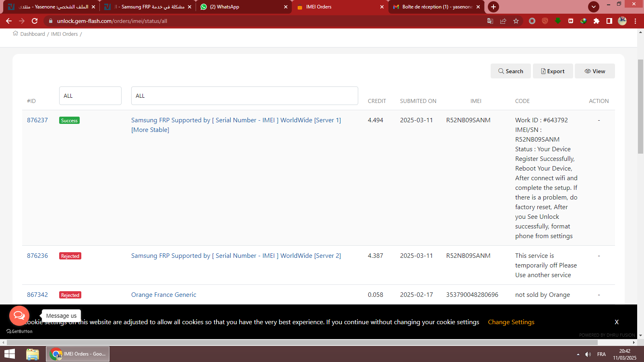This screenshot has height=362, width=644.
Task: Open the orange shield S extension
Action: tap(545, 21)
